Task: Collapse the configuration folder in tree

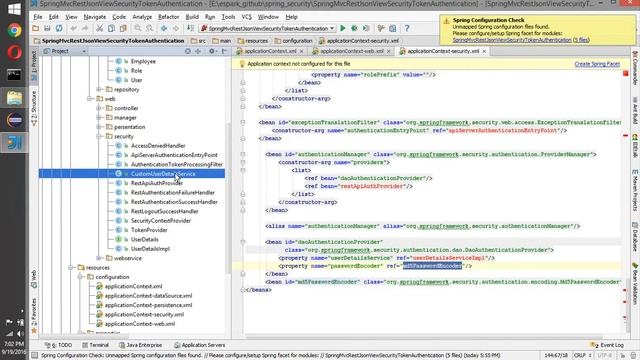Action: click(80, 277)
